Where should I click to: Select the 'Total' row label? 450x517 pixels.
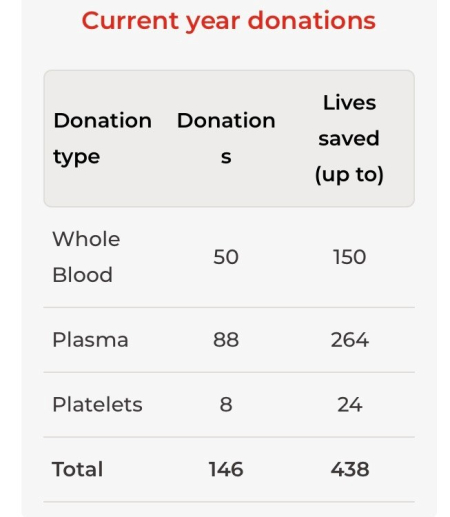(x=78, y=469)
